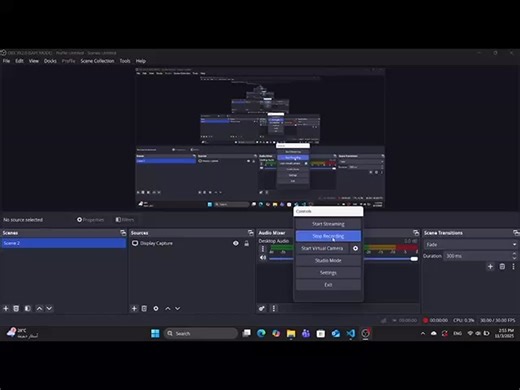
Task: Open the Tools menu
Action: point(125,61)
